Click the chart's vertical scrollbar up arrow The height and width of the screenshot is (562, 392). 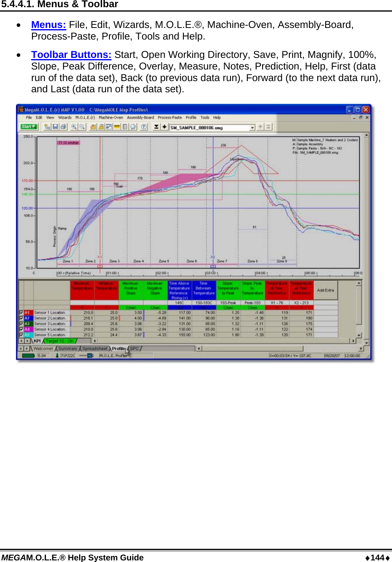click(x=366, y=135)
